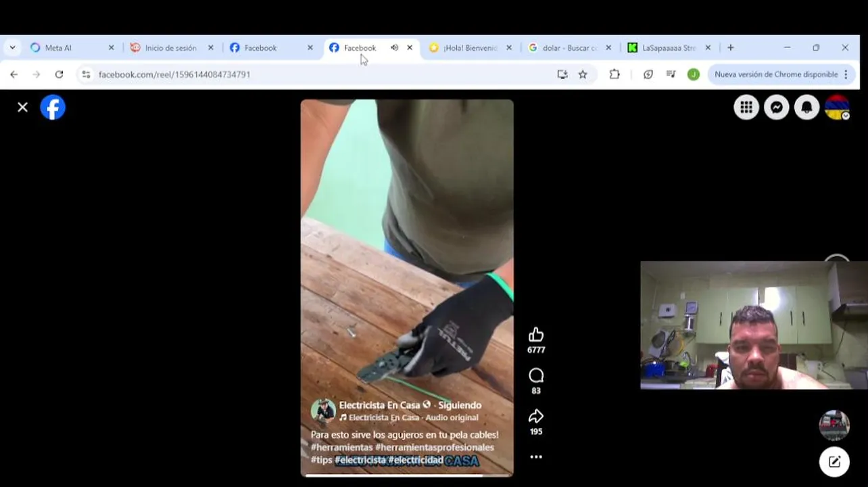Click the 195 shares count
Screen dimensions: 868x487
click(x=536, y=432)
